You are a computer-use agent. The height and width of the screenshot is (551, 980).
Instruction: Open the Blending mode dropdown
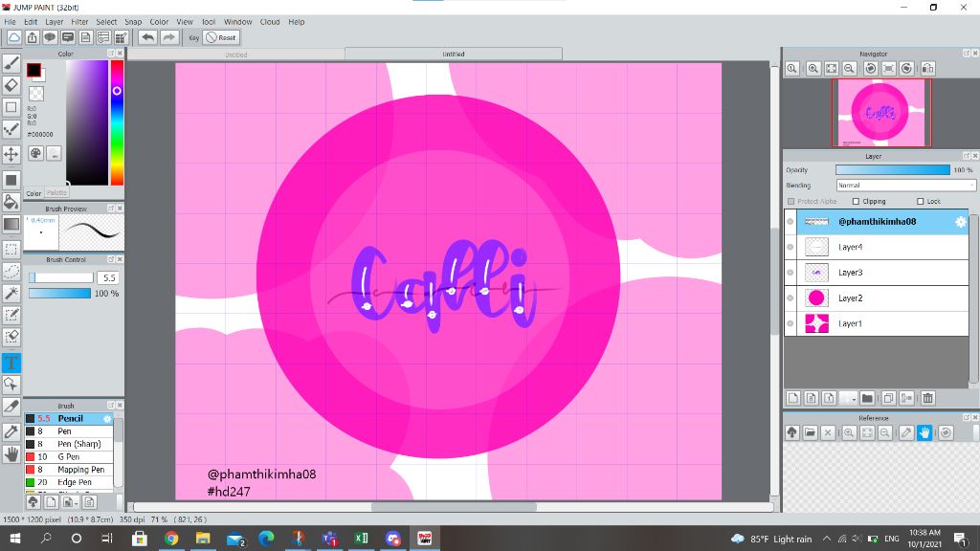[905, 186]
